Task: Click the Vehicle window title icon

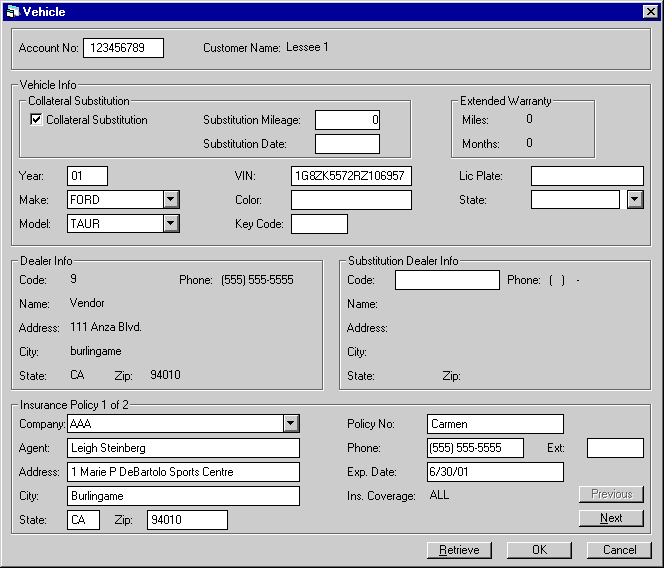Action: click(x=13, y=11)
